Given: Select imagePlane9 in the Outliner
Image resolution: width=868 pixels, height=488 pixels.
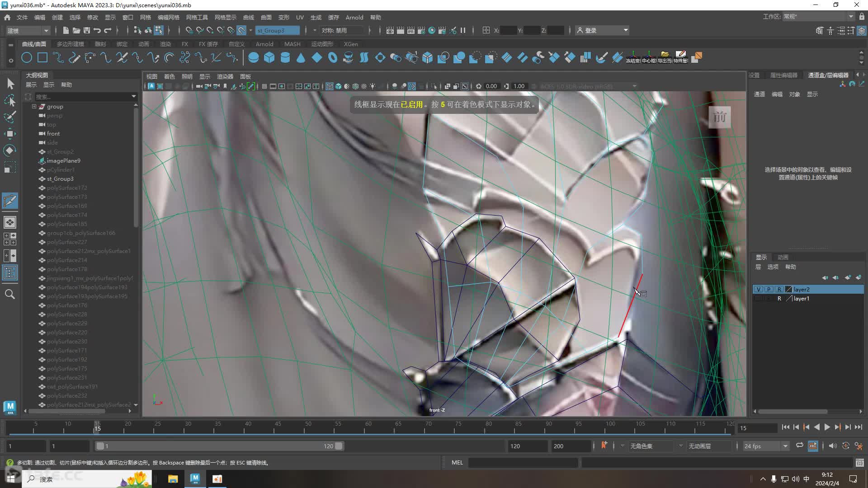Looking at the screenshot, I should point(63,161).
